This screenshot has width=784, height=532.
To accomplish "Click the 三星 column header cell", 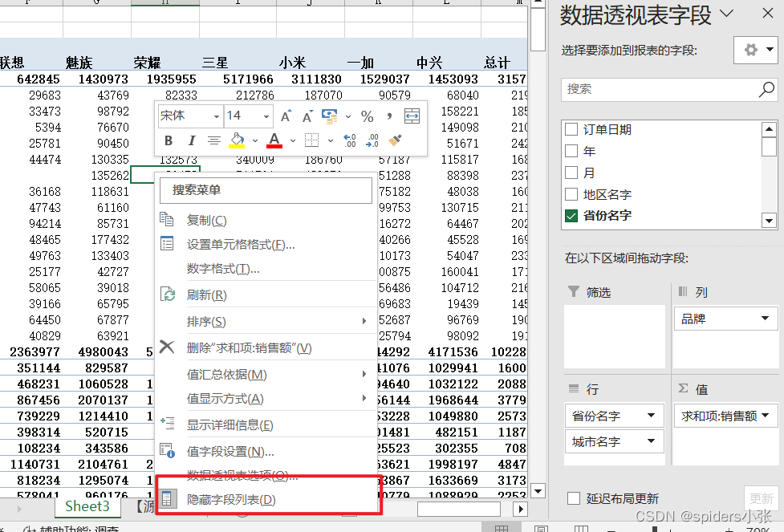I will point(238,63).
